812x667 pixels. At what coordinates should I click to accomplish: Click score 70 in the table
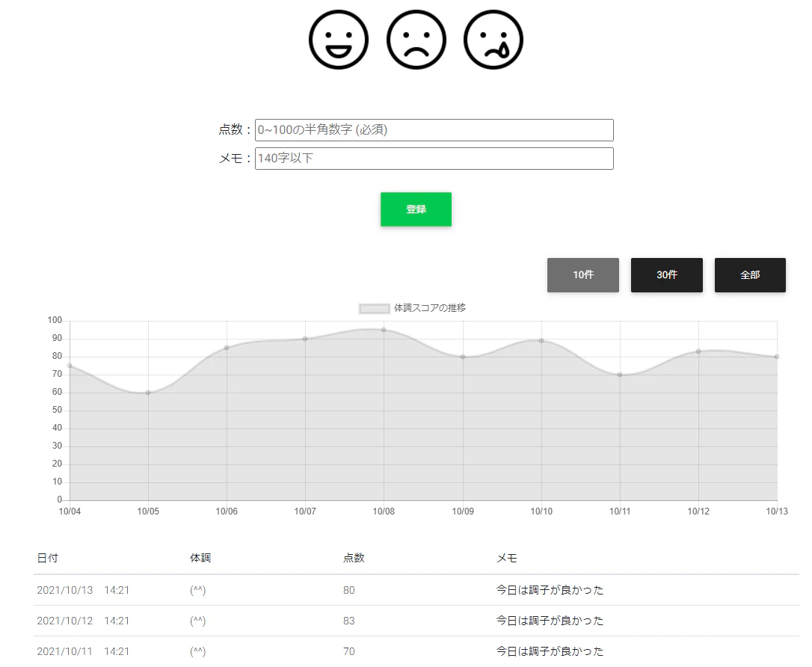349,651
